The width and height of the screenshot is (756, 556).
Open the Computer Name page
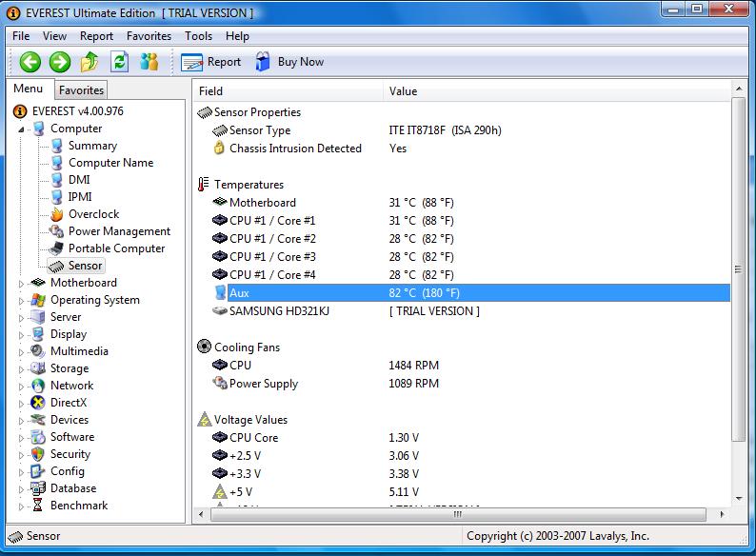tap(110, 163)
